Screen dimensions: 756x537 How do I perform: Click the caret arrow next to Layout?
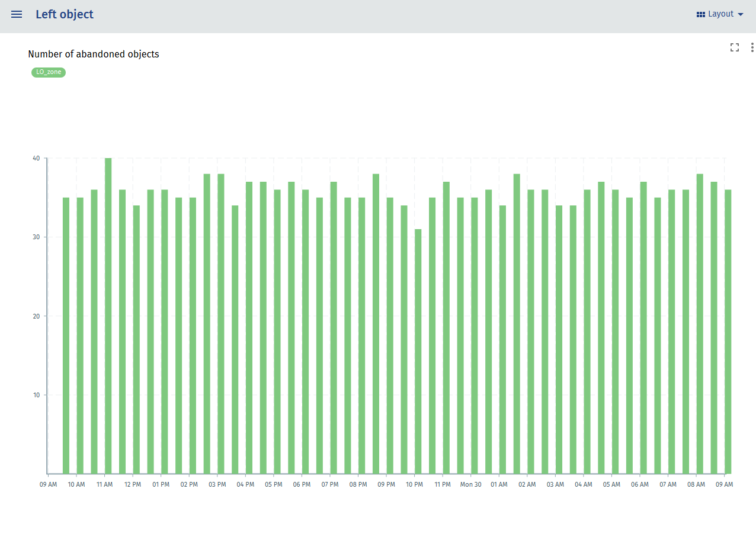point(740,14)
